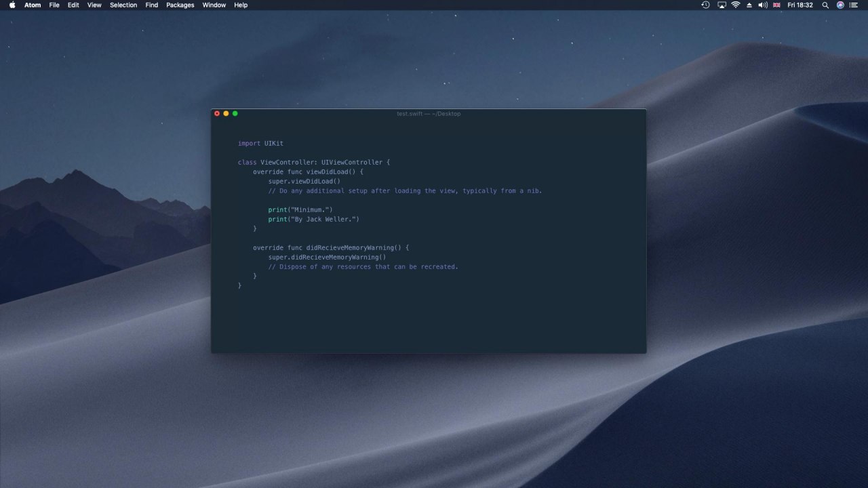Viewport: 868px width, 488px height.
Task: Click the print("By Jack Weller.") line
Action: click(x=313, y=219)
